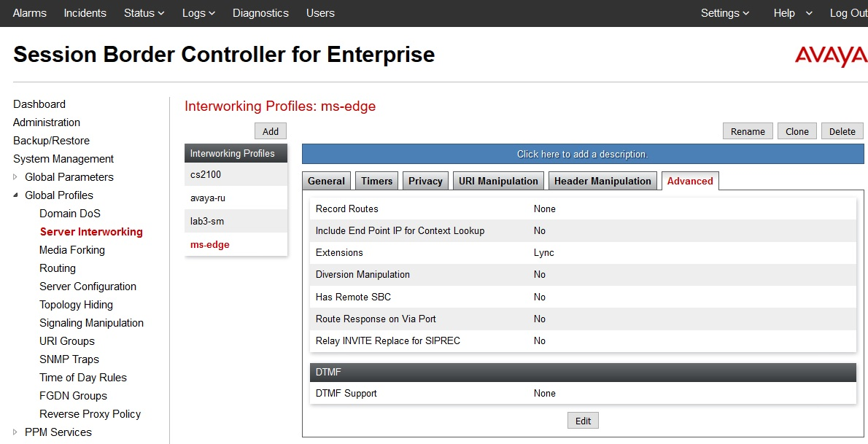The width and height of the screenshot is (868, 444).
Task: Open Time of Day Rules
Action: [83, 378]
